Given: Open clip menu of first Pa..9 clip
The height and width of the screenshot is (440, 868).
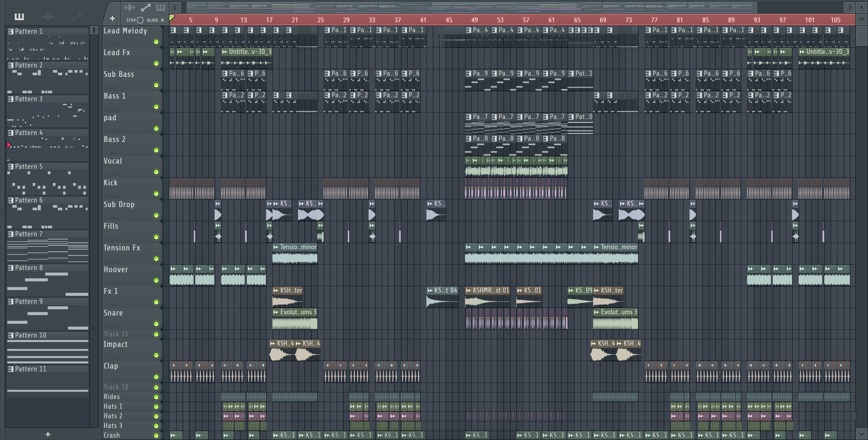Looking at the screenshot, I should (469, 74).
